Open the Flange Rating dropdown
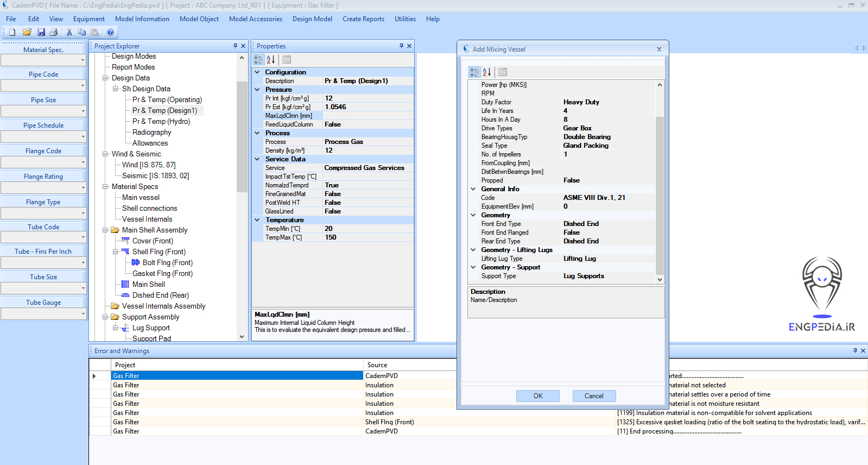The image size is (868, 465). pos(83,187)
